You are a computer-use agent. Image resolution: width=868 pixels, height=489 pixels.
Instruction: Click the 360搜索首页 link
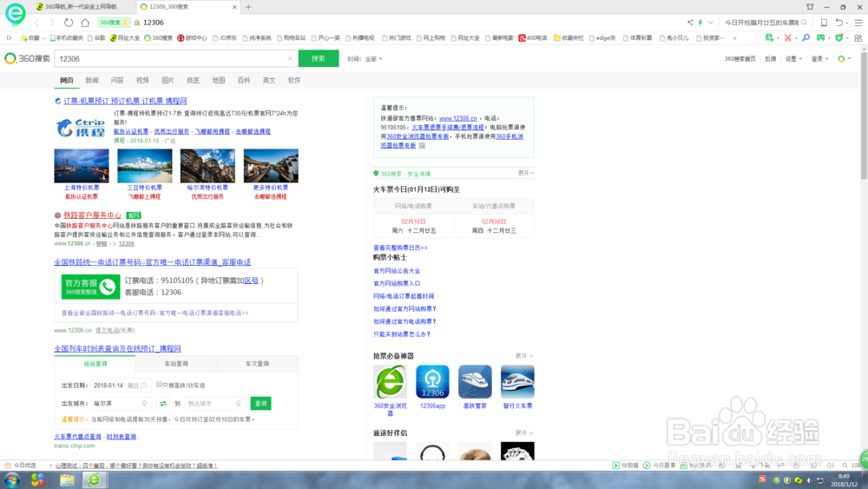(740, 59)
